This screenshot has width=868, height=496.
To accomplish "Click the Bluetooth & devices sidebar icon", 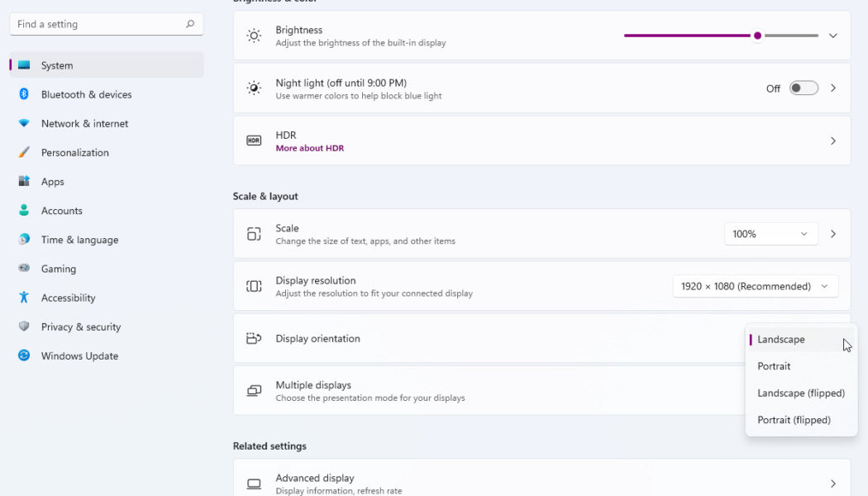I will 24,94.
